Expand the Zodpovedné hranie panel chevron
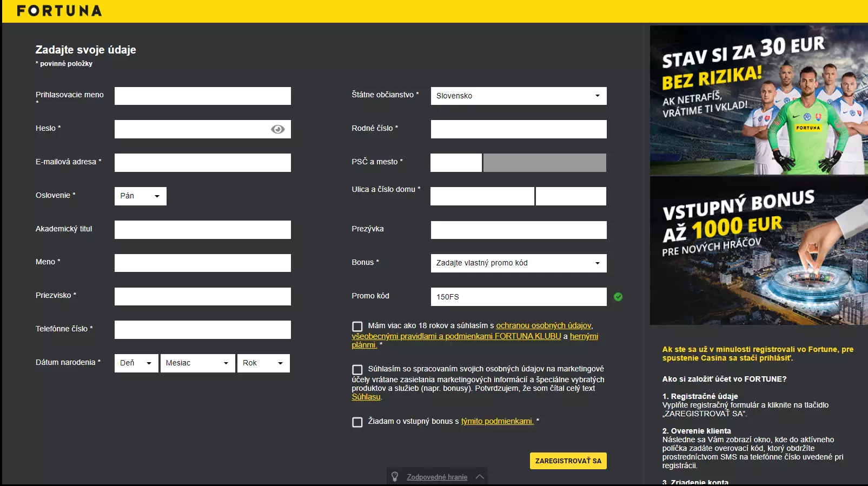The height and width of the screenshot is (486, 868). point(479,477)
